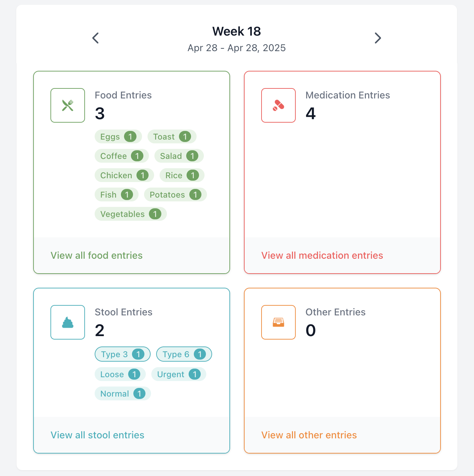This screenshot has width=474, height=476.
Task: Open View all other entries link
Action: click(x=309, y=435)
